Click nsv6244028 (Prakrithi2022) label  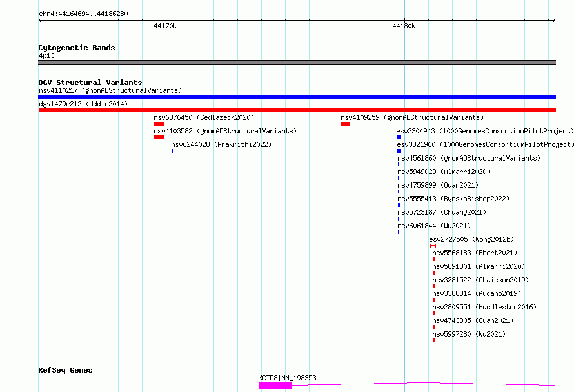point(221,144)
